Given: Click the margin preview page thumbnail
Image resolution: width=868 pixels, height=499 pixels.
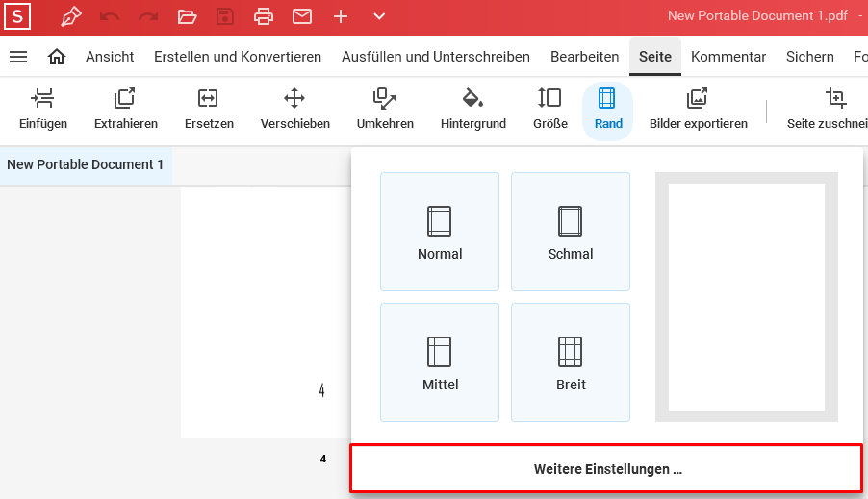Looking at the screenshot, I should point(746,297).
